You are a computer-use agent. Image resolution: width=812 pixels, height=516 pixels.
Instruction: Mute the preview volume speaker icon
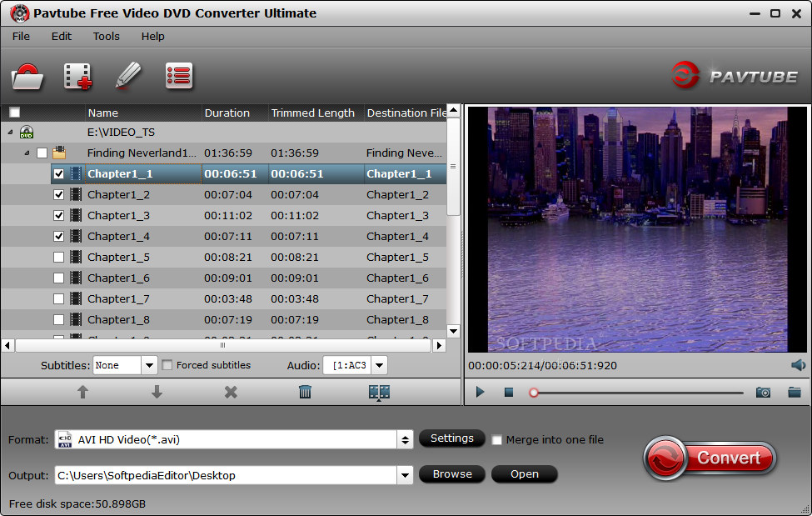click(x=798, y=365)
